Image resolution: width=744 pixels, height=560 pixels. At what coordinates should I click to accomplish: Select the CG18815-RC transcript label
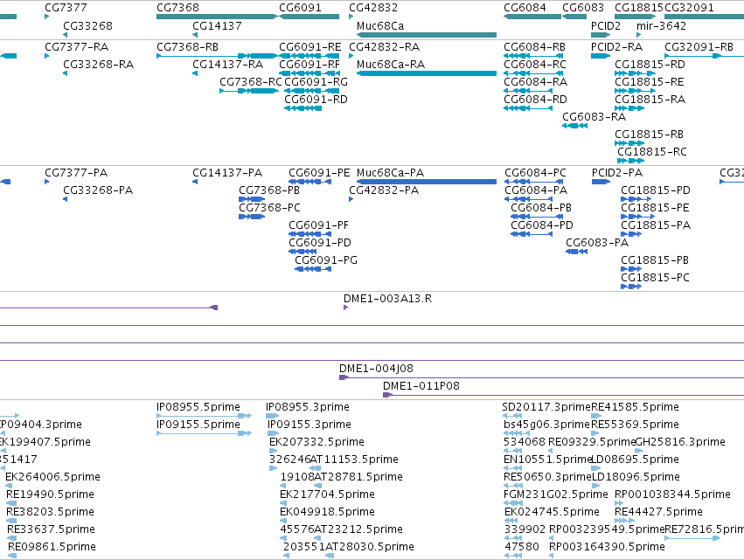coord(652,152)
